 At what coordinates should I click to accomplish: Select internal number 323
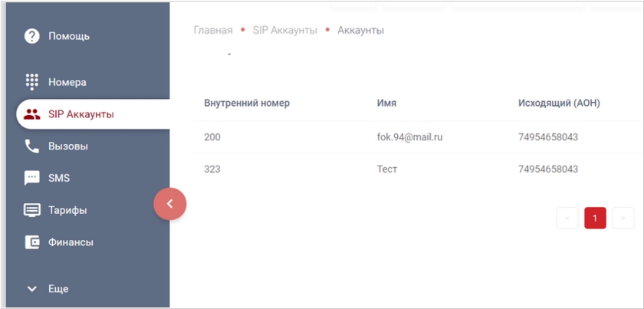(x=212, y=169)
